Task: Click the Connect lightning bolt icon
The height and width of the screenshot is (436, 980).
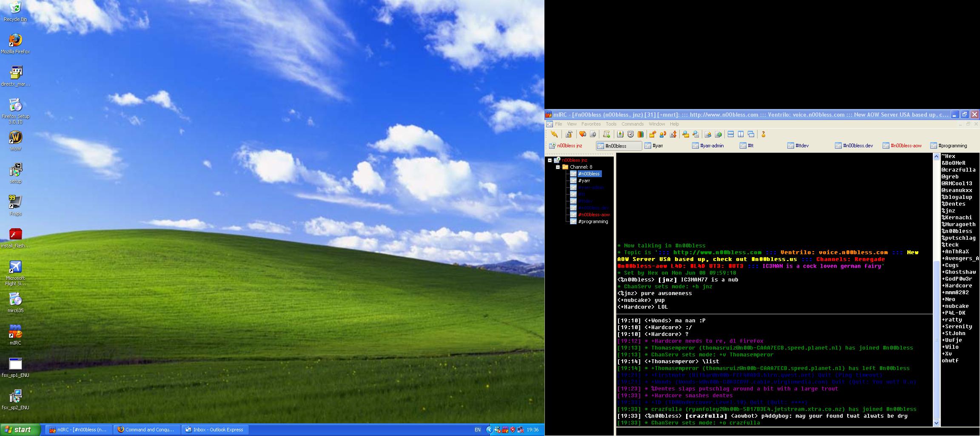Action: point(554,134)
